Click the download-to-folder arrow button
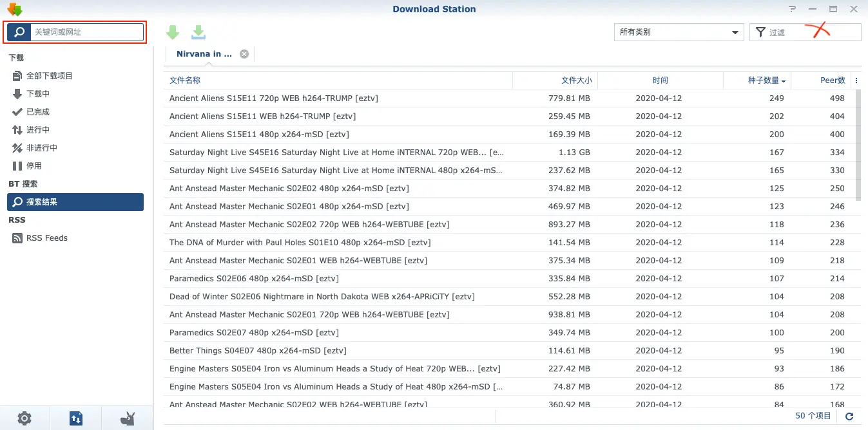868x430 pixels. click(x=198, y=32)
